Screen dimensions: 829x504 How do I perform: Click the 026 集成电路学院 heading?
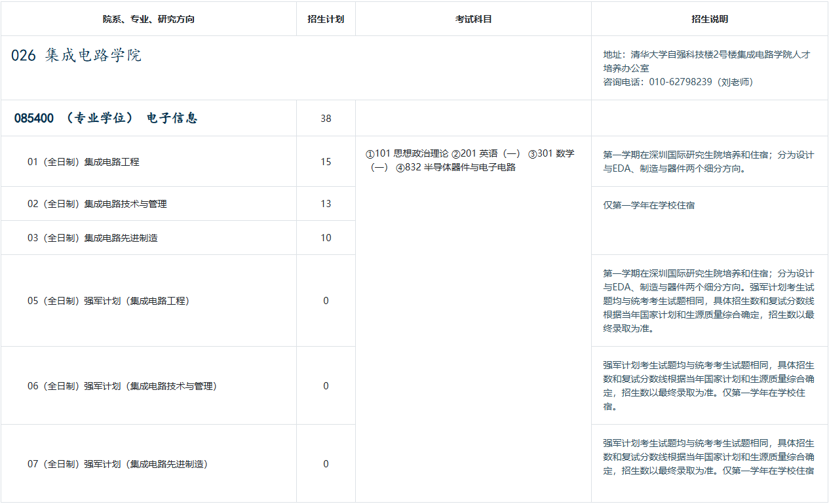[77, 56]
